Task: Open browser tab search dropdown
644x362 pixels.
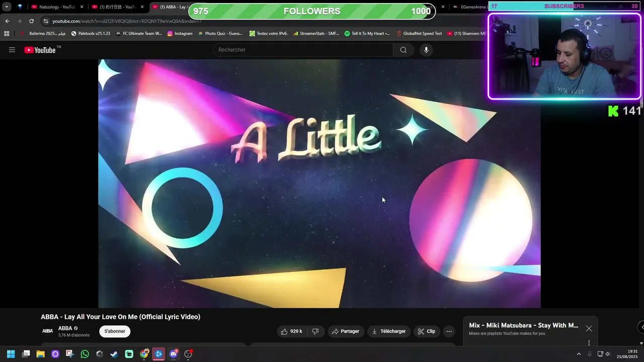Action: tap(7, 7)
